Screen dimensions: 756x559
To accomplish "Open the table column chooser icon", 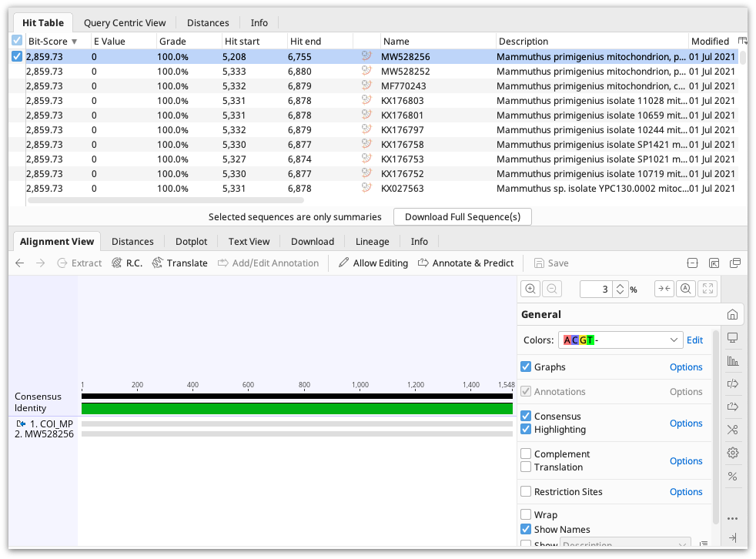I will 743,41.
